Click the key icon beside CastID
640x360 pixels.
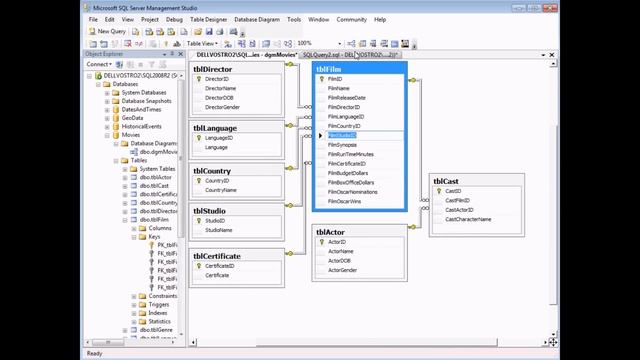tap(439, 191)
